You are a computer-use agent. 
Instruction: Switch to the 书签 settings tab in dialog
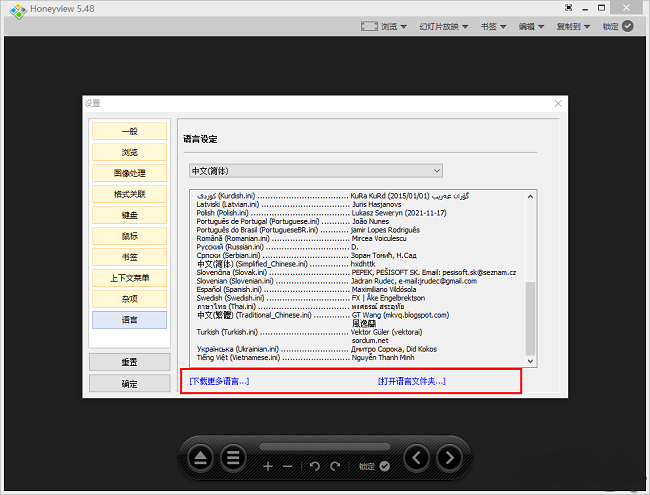[x=129, y=257]
